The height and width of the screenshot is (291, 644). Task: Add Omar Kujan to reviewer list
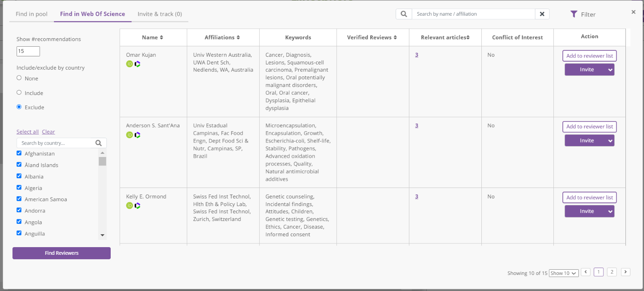(590, 56)
